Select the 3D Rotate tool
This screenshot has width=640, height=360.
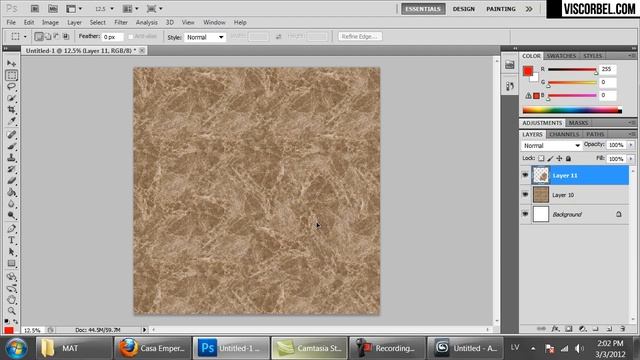[11, 277]
